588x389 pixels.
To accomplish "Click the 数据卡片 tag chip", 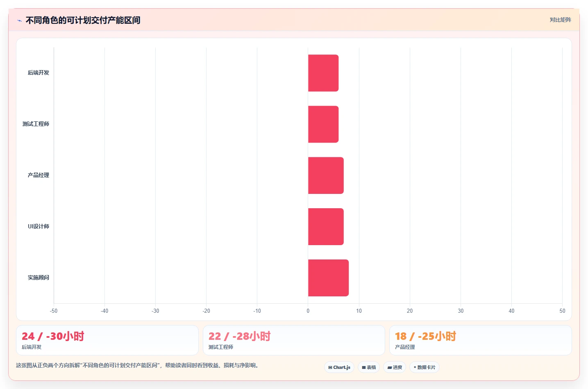I will click(425, 367).
